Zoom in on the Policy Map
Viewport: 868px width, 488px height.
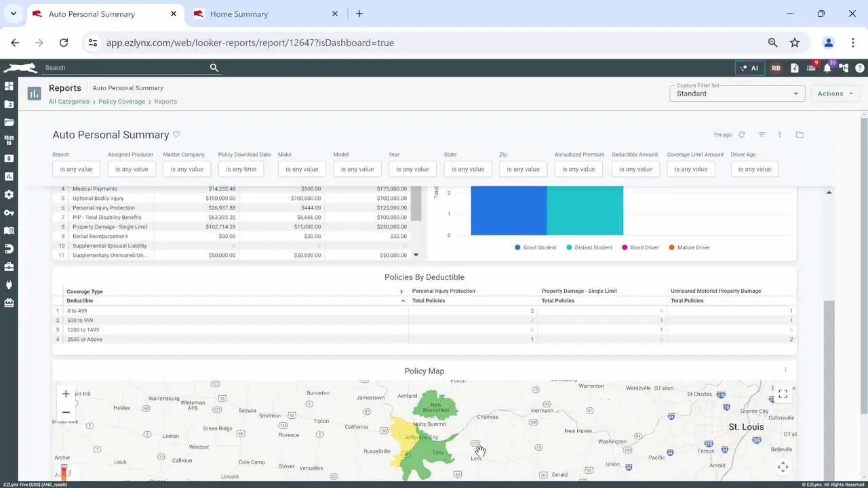66,394
